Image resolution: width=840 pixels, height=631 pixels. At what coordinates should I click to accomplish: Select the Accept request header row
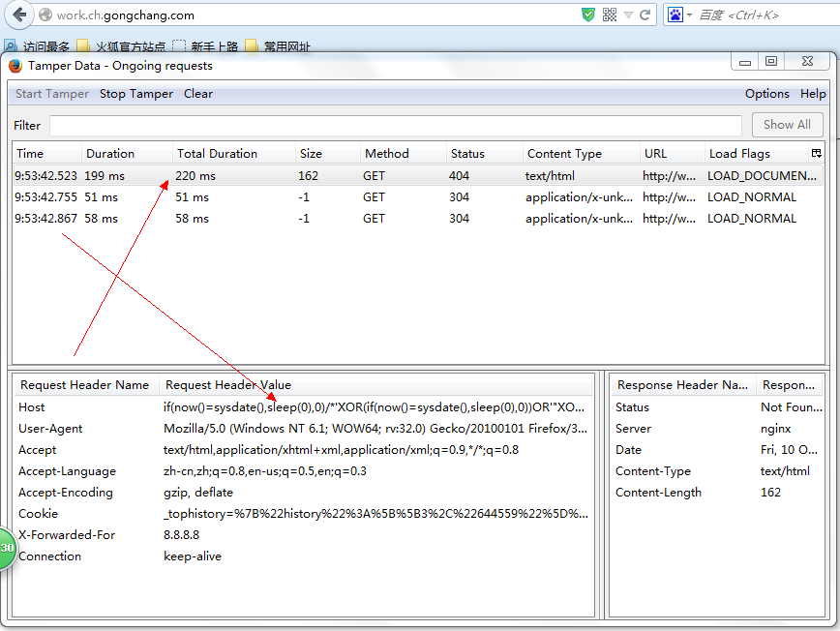pos(303,450)
